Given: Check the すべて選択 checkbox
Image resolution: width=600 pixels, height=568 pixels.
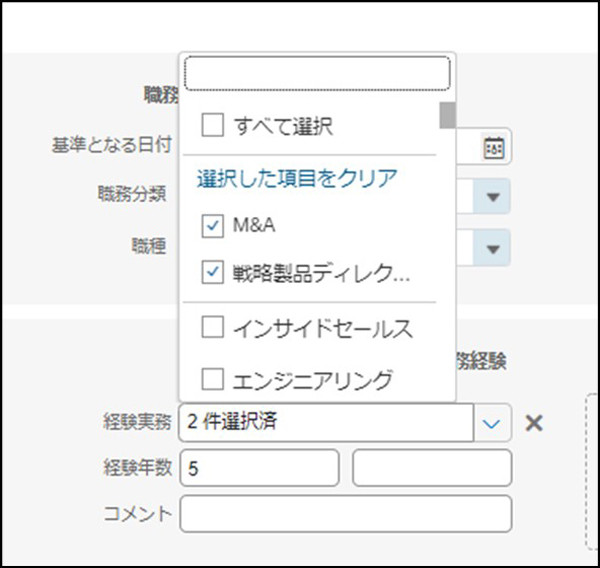Looking at the screenshot, I should (212, 125).
